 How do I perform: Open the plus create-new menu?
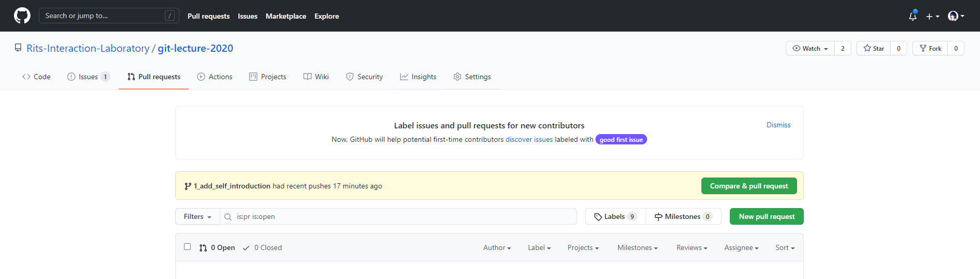pos(932,17)
